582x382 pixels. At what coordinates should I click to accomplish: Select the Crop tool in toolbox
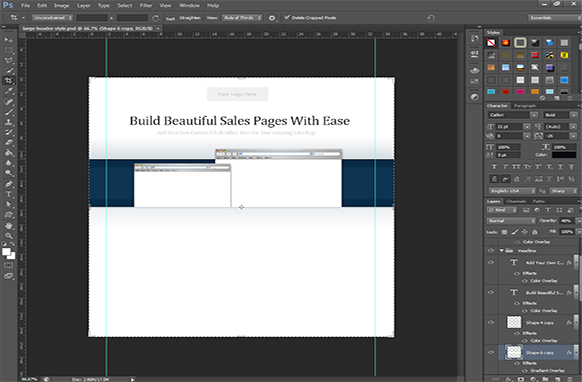click(x=9, y=81)
